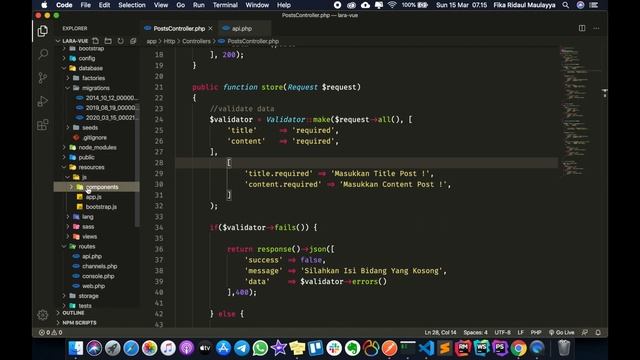Image resolution: width=640 pixels, height=360 pixels.
Task: Click the feedback icon in status bar
Action: (x=585, y=332)
